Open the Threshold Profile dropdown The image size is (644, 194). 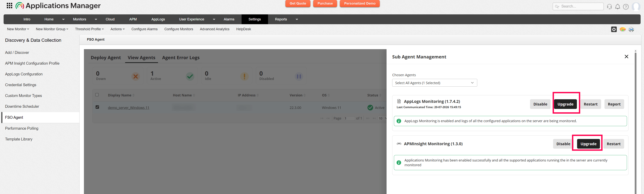click(89, 29)
